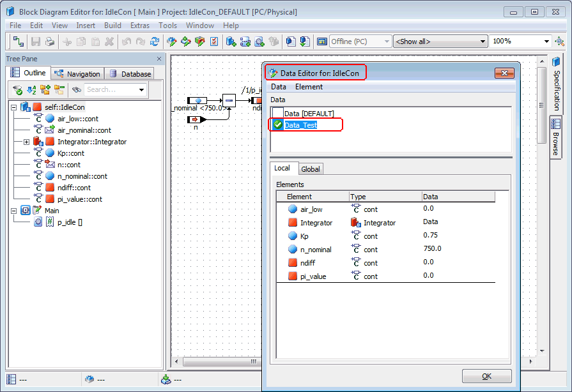The width and height of the screenshot is (572, 392).
Task: Click the print icon in the toolbar
Action: 50,41
